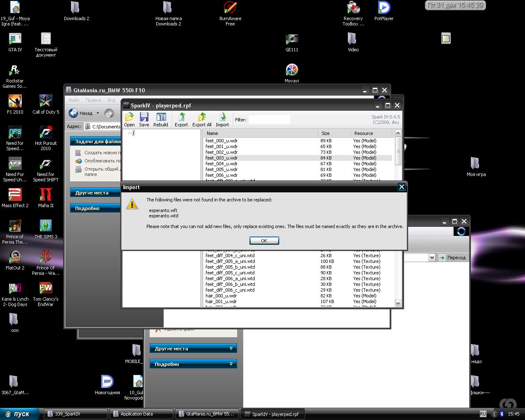
Task: Collapse the lower Другие места panel
Action: 193,349
